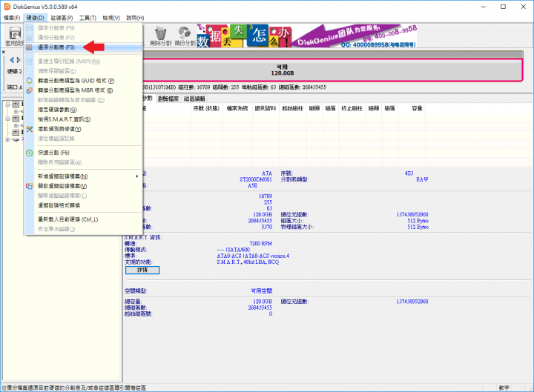Click the bad sector repair tools icon
Screen dimensions: 534x392
click(x=29, y=129)
